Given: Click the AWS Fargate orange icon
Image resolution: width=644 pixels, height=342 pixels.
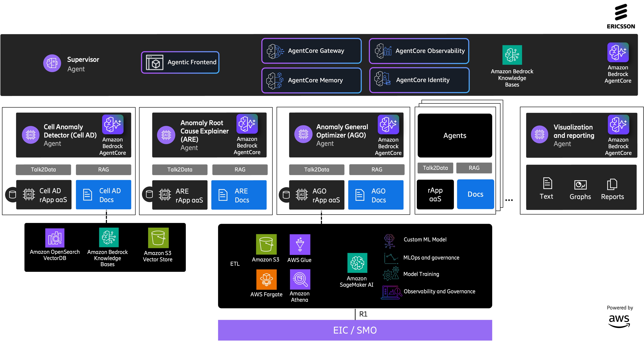Looking at the screenshot, I should click(x=266, y=279).
